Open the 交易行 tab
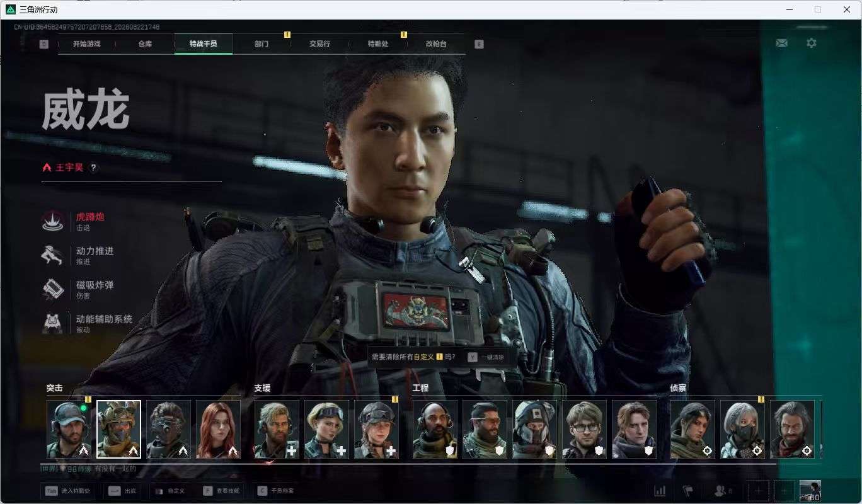Viewport: 862px width, 504px height. pyautogui.click(x=319, y=44)
